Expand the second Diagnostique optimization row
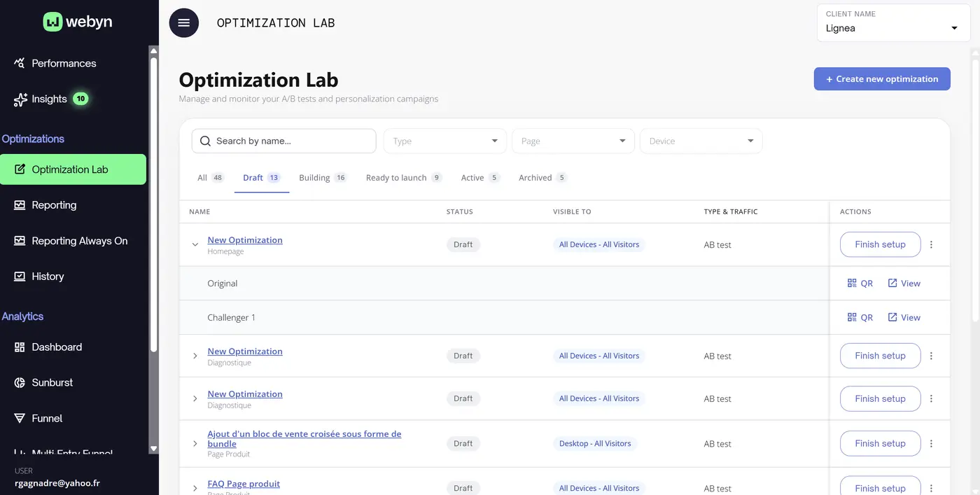980x495 pixels. click(x=195, y=399)
